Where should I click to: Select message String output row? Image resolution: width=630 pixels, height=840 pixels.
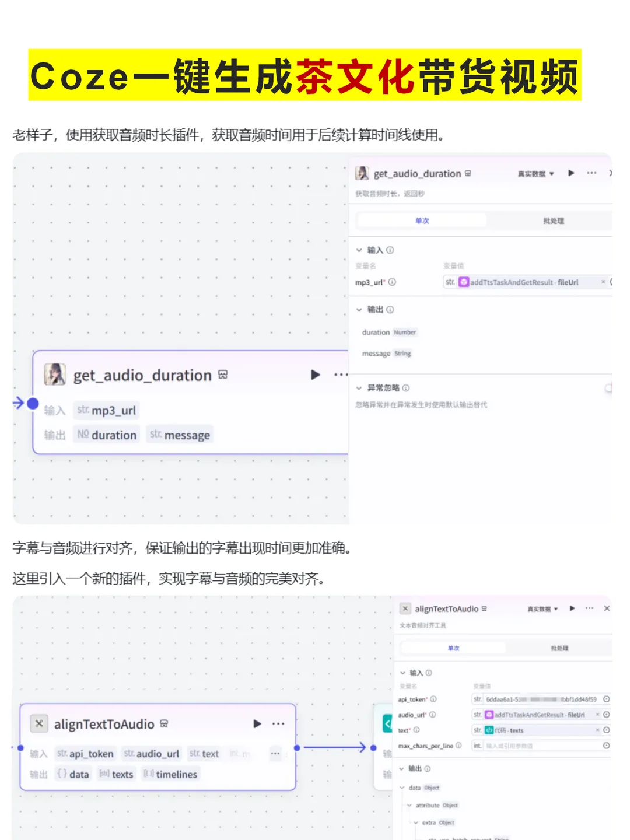tap(387, 353)
